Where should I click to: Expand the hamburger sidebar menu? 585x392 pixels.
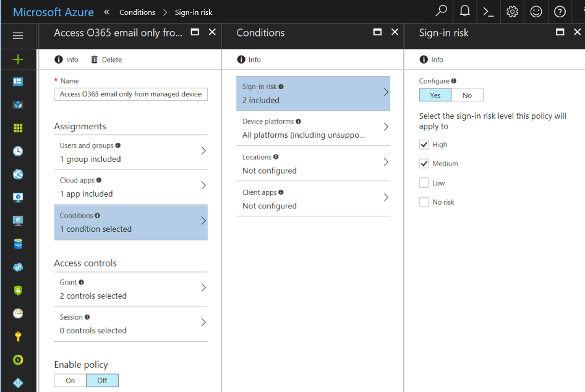[x=18, y=36]
